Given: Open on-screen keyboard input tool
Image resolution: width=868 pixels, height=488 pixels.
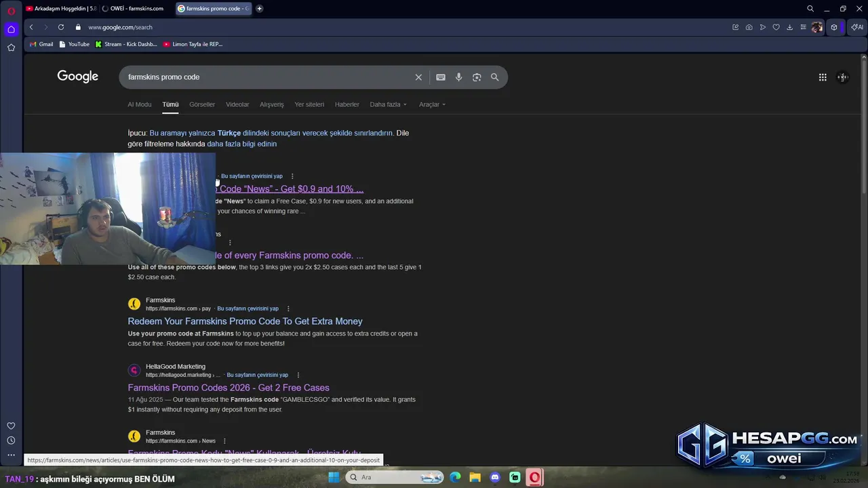Looking at the screenshot, I should pyautogui.click(x=441, y=77).
